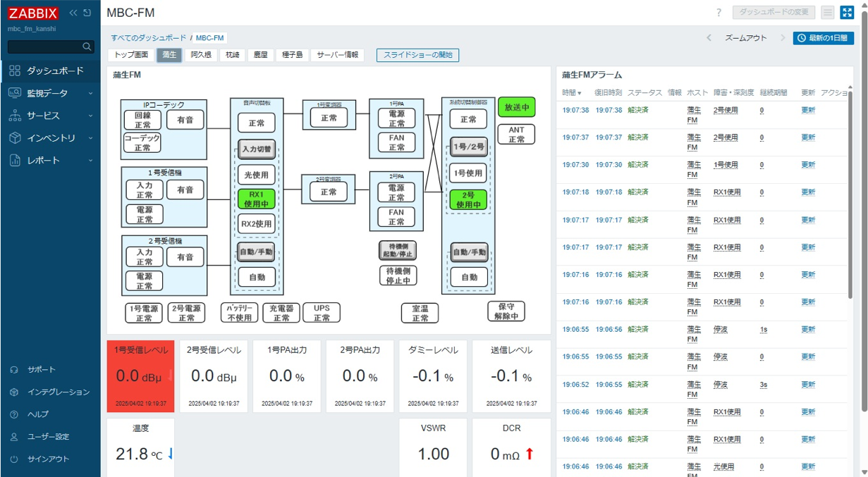Switch to the 種子島 tab
The height and width of the screenshot is (477, 868).
[292, 55]
